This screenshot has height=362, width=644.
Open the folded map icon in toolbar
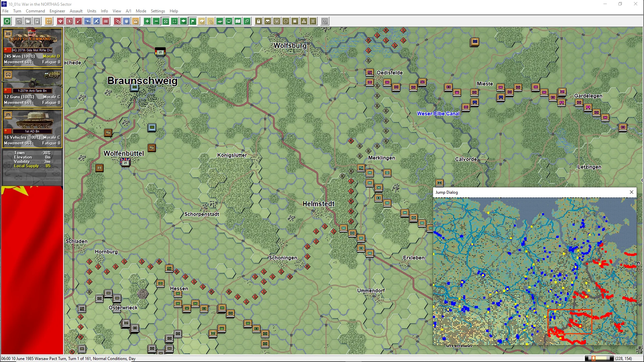click(238, 21)
